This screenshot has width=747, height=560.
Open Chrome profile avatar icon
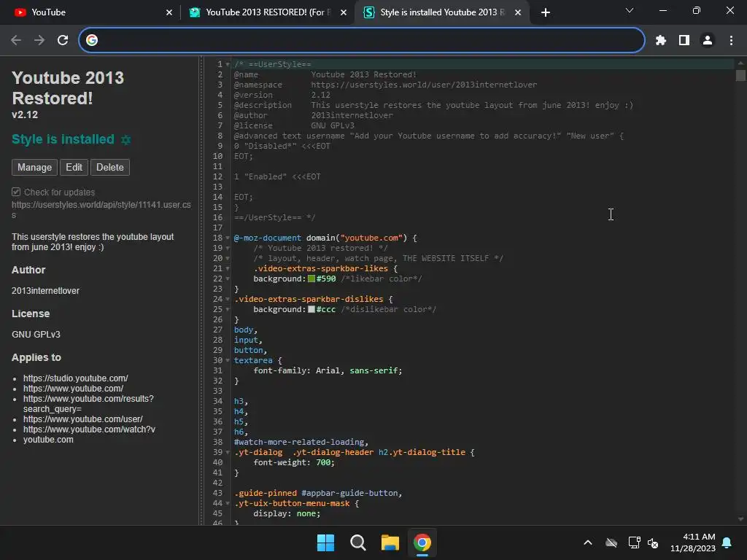708,41
